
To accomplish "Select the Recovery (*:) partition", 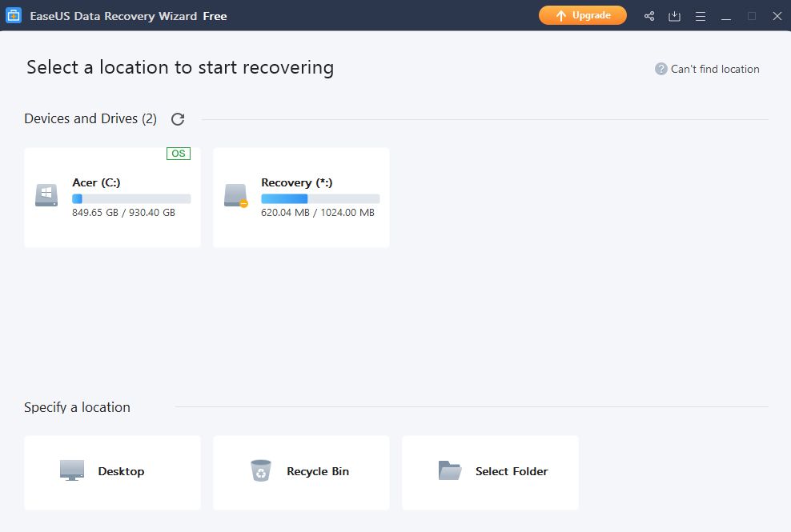I will (x=301, y=197).
